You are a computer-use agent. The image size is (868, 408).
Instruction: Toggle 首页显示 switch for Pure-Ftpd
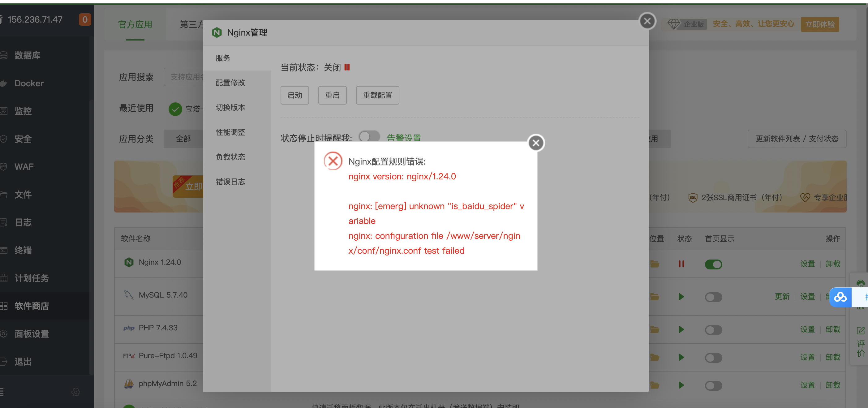tap(713, 358)
